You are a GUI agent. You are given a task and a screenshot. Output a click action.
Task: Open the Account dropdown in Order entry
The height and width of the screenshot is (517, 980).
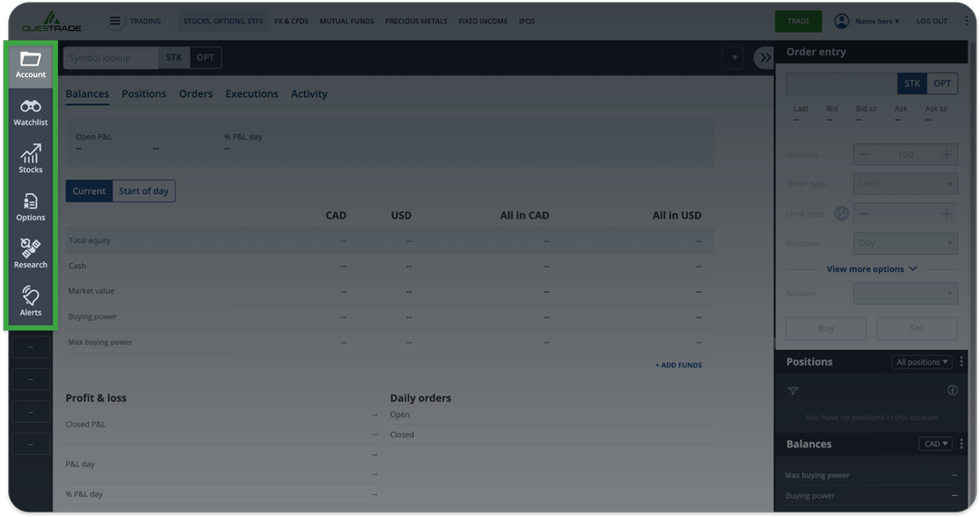(905, 293)
